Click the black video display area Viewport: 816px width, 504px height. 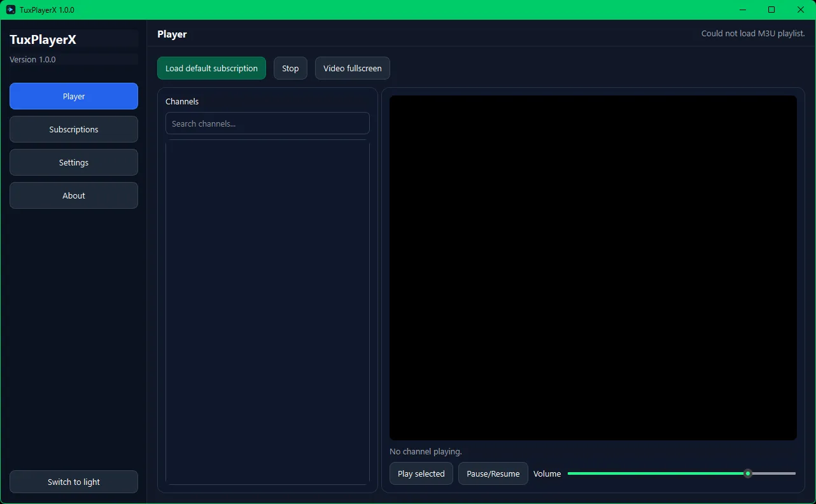click(593, 267)
